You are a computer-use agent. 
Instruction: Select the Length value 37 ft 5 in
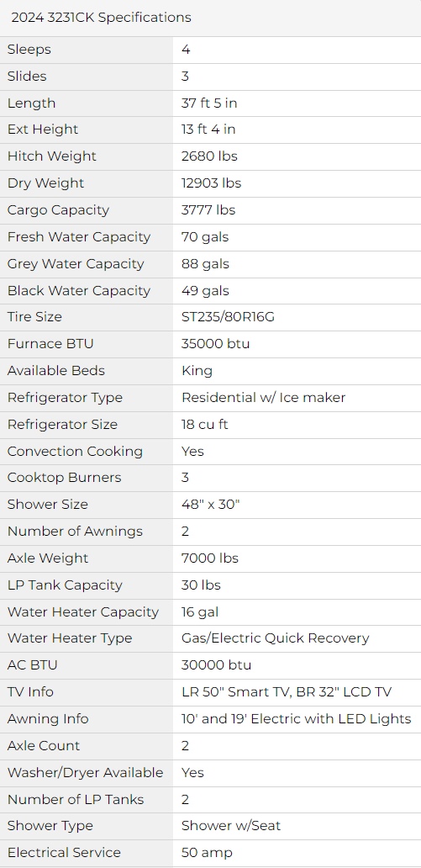click(x=209, y=103)
